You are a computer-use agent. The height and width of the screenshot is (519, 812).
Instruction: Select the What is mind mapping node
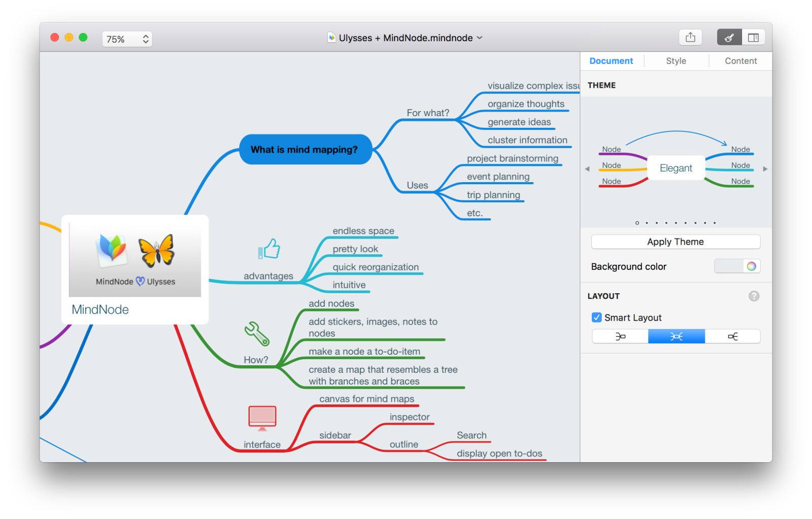tap(305, 149)
